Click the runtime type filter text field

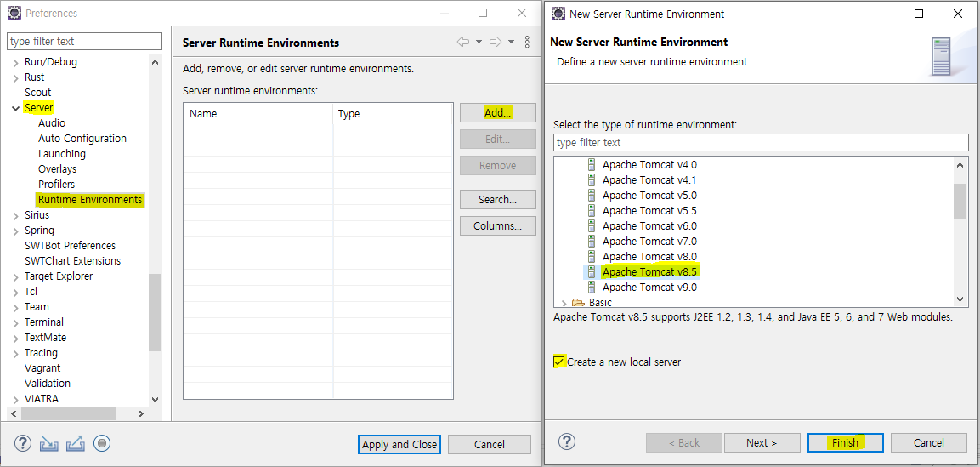761,143
